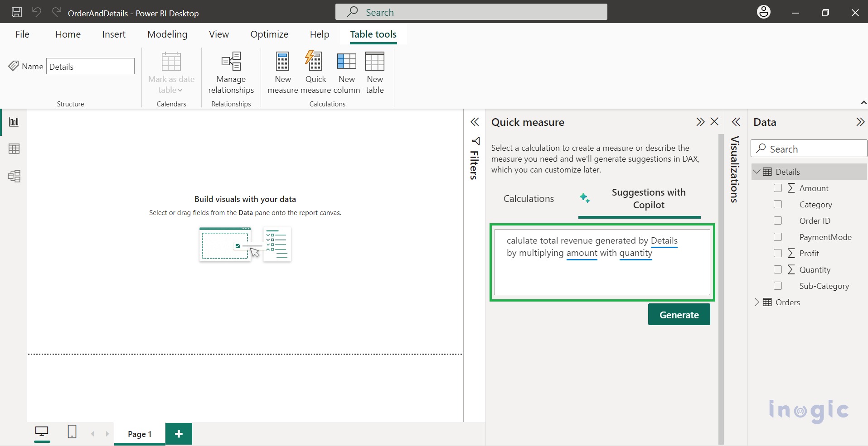Undo the last action
Viewport: 868px width, 446px height.
(37, 12)
